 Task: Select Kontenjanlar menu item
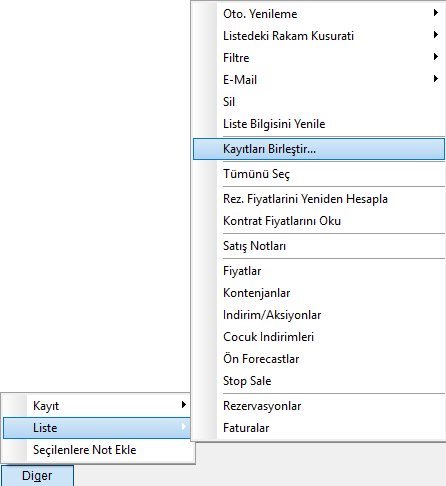point(319,293)
